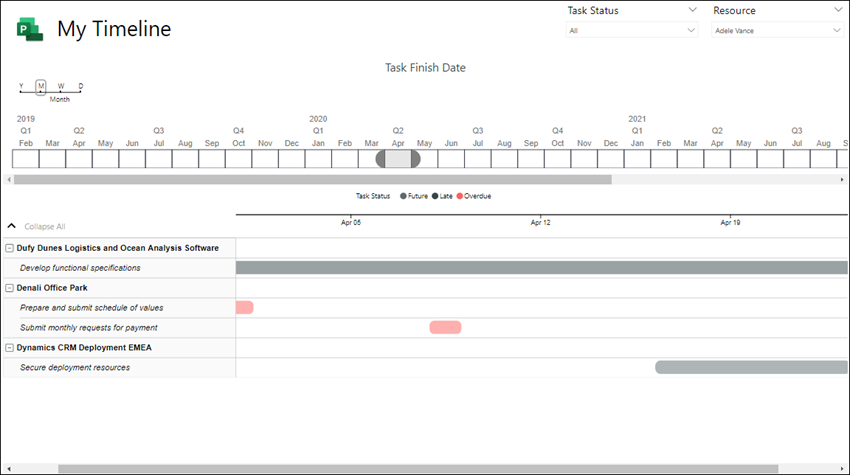Collapse the Dynamics CRM Deployment EMEA group

tap(9, 348)
